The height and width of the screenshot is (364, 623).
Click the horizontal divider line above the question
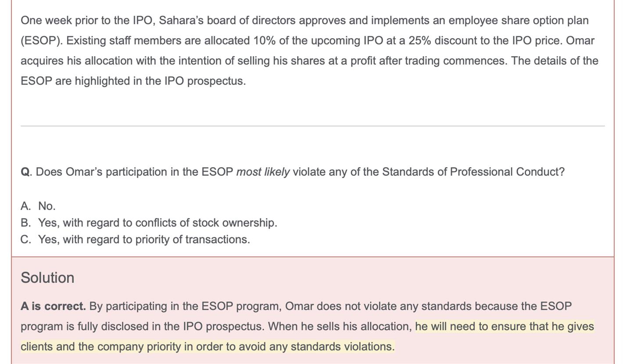click(312, 126)
